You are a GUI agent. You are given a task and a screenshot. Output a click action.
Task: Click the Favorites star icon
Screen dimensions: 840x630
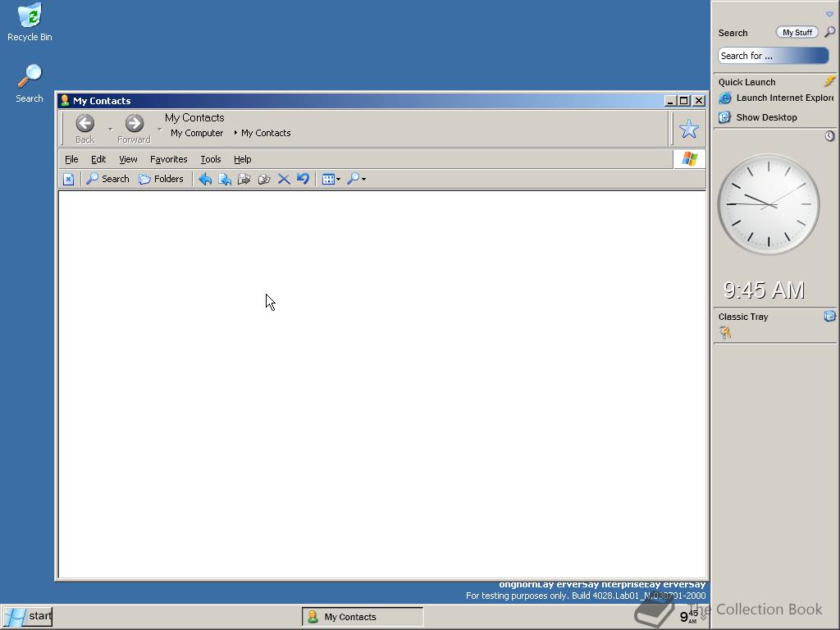(x=689, y=129)
